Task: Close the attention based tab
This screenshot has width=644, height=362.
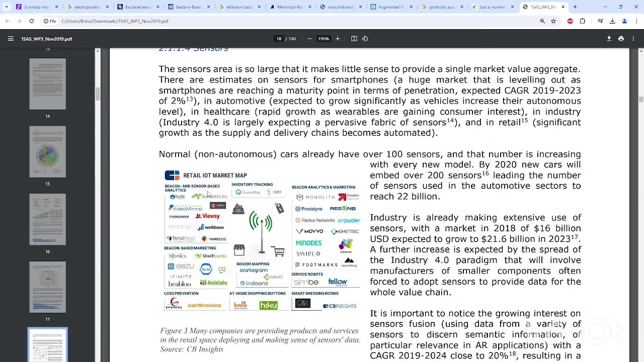Action: [259, 7]
